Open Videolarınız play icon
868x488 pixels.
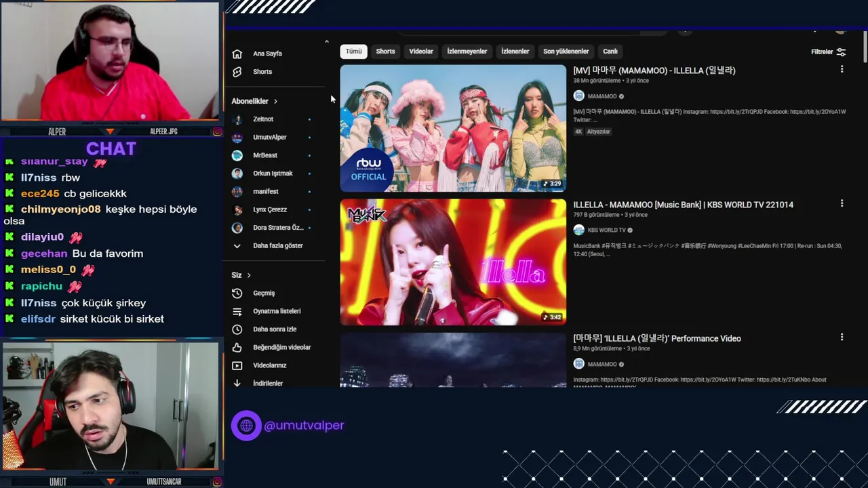(237, 365)
